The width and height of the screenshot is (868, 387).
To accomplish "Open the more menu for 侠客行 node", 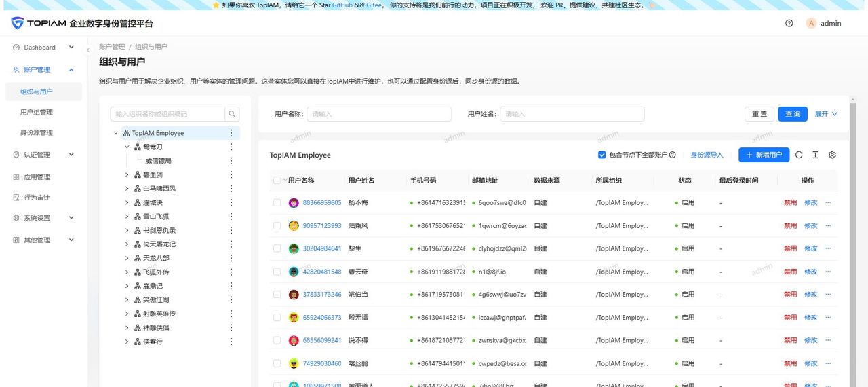I will coord(231,342).
